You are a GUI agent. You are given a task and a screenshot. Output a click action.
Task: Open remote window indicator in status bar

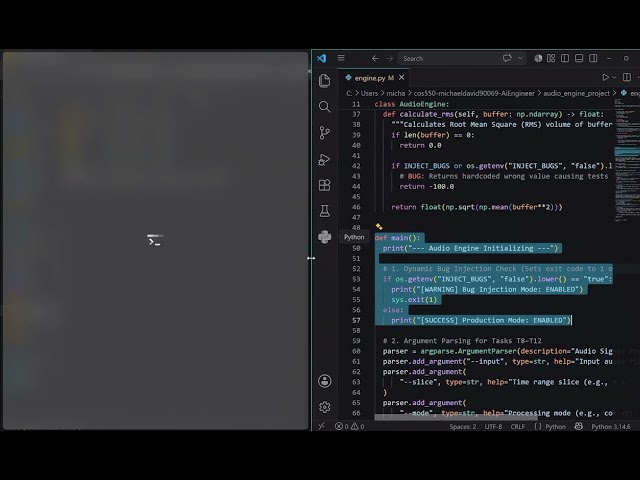point(322,426)
